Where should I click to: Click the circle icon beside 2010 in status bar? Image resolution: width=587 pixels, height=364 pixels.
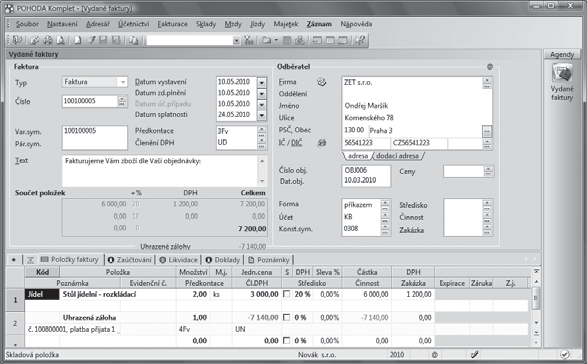click(434, 355)
